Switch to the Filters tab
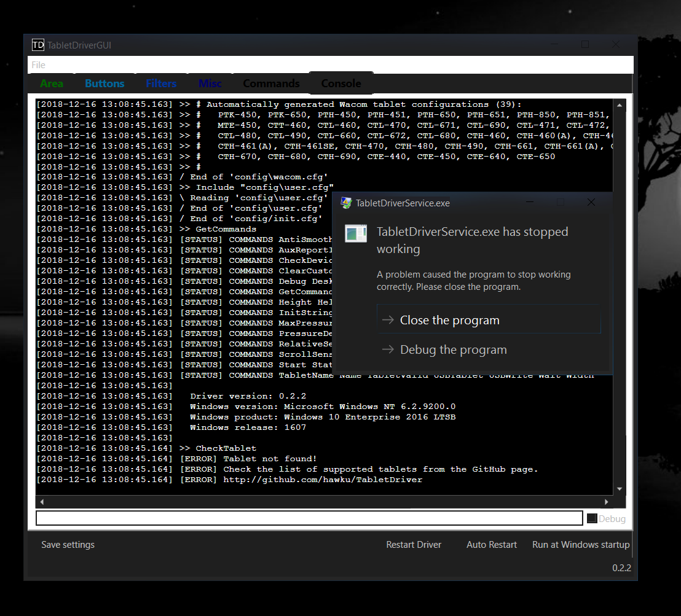The image size is (681, 616). coord(161,84)
